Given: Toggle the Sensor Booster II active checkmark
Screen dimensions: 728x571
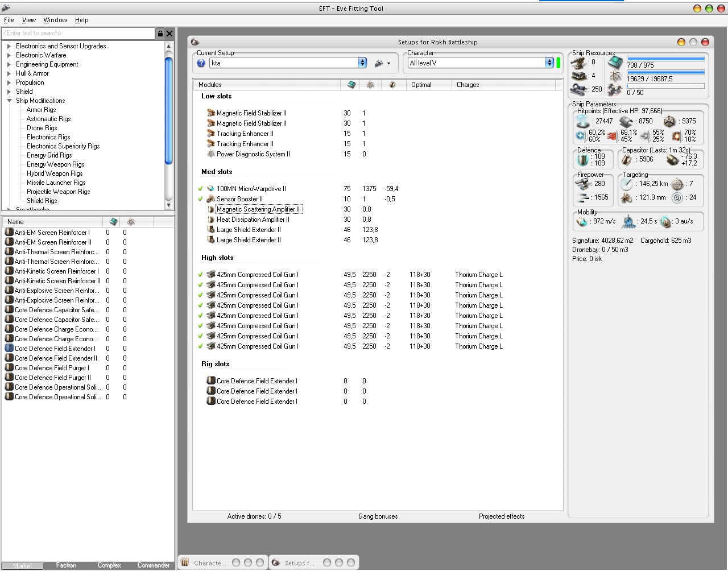Looking at the screenshot, I should pos(200,199).
